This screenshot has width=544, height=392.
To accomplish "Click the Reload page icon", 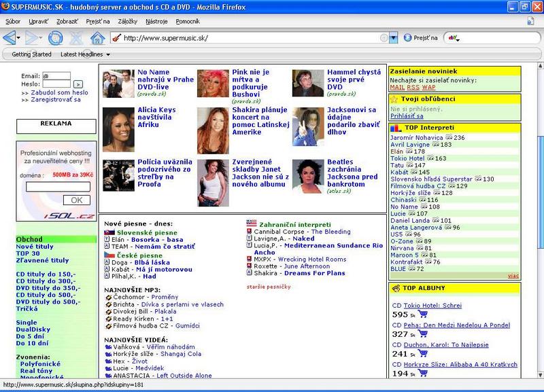I will (x=56, y=37).
